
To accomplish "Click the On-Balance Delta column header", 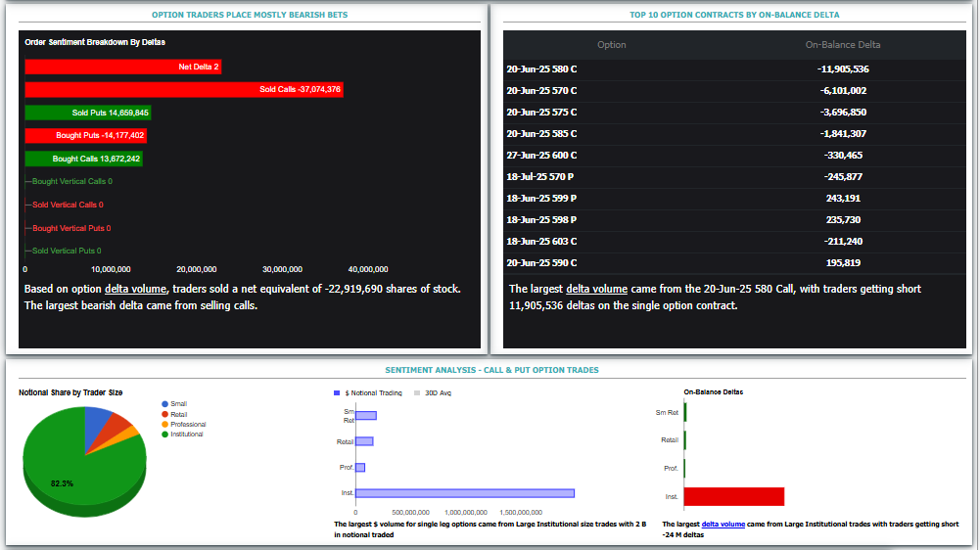I will [843, 45].
